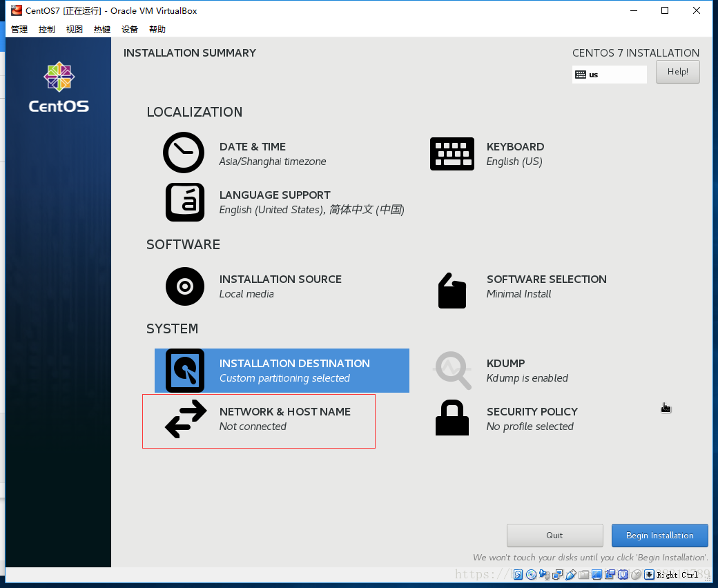Open Kdump magnifier icon
Image resolution: width=718 pixels, height=588 pixels.
pos(453,371)
